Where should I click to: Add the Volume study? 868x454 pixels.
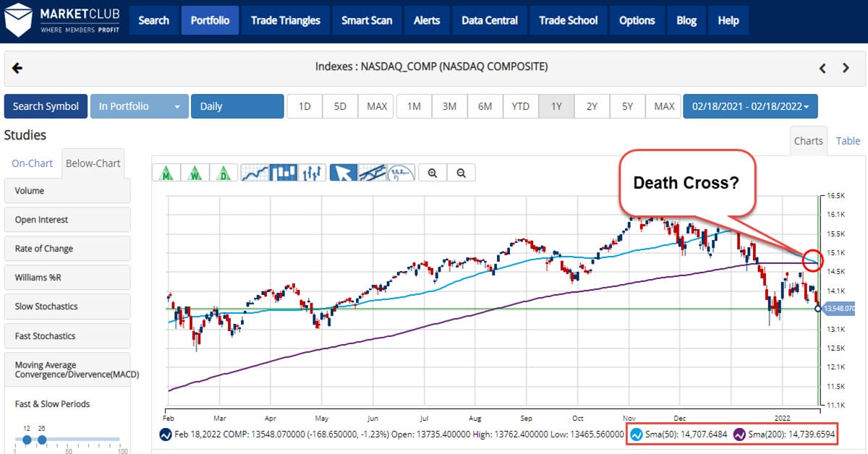pyautogui.click(x=67, y=190)
